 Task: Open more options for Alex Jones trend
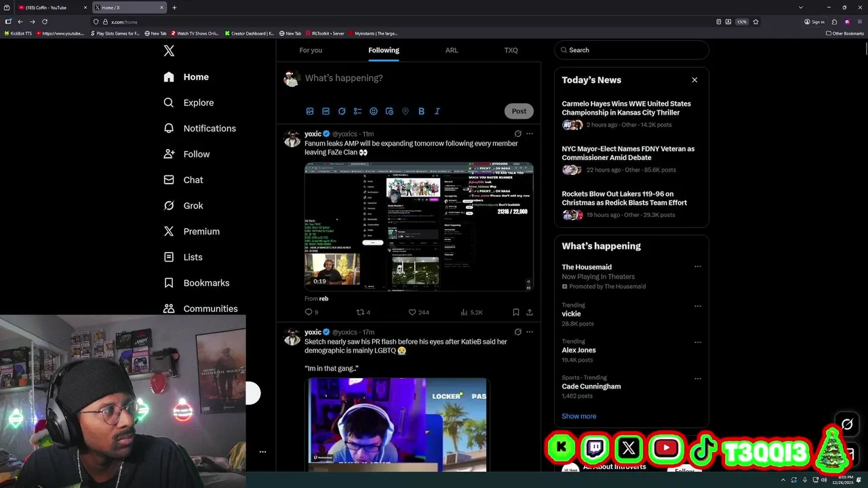coord(698,342)
